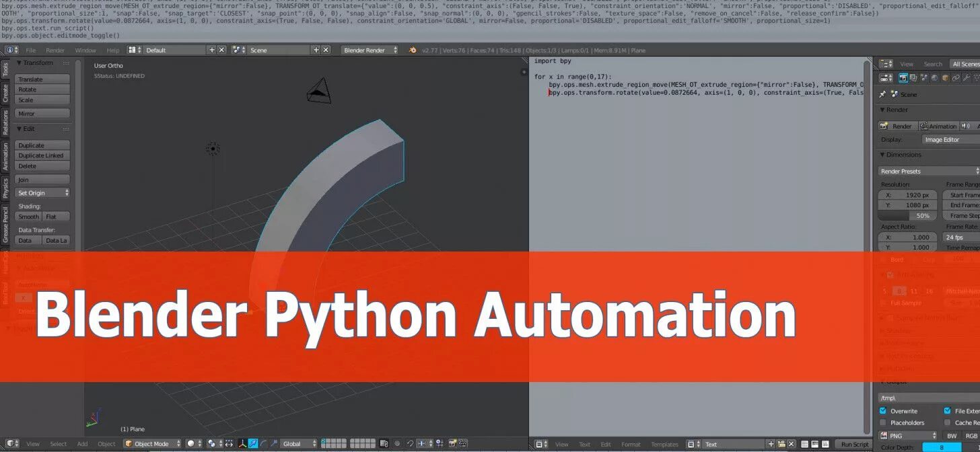Open the pivot point selector icon
The width and height of the screenshot is (980, 452).
(215, 444)
